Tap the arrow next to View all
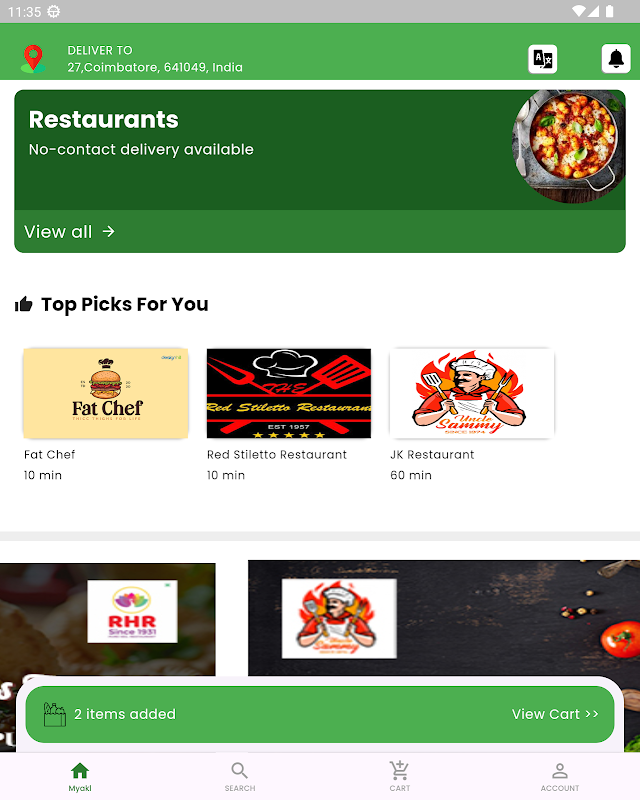The width and height of the screenshot is (640, 800). coord(108,232)
